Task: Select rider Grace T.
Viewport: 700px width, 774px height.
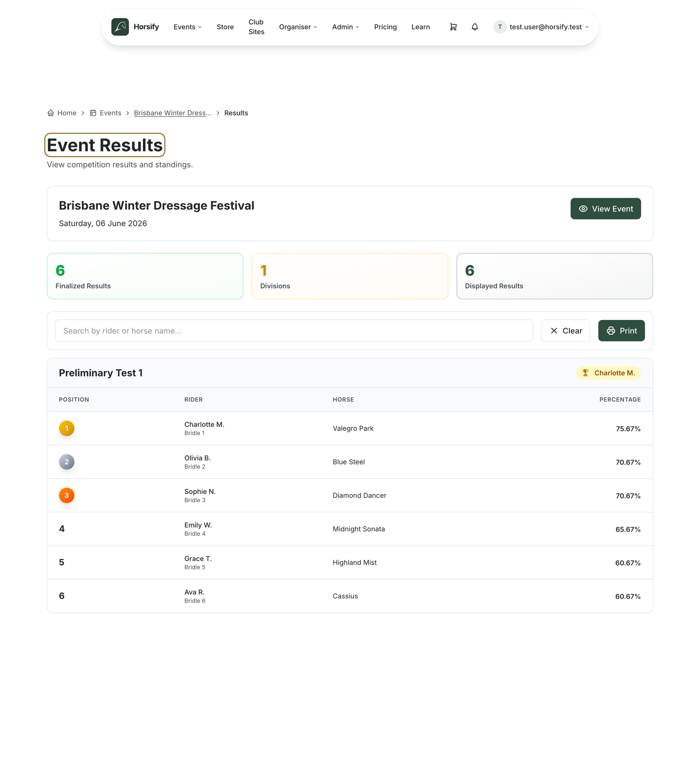Action: pos(198,559)
